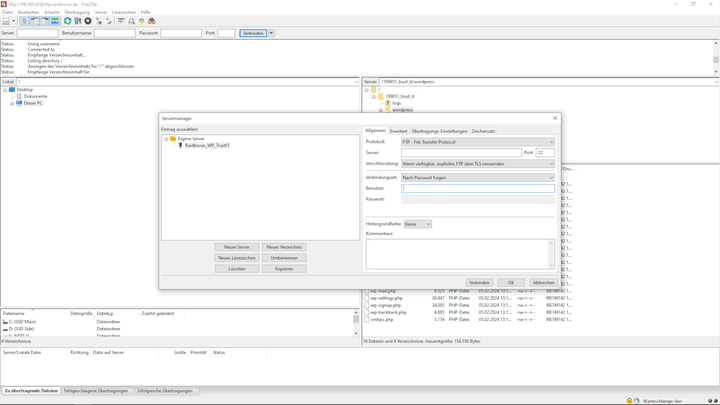Expand the Dieser PC tree node
Image resolution: width=720 pixels, height=405 pixels.
click(x=12, y=103)
